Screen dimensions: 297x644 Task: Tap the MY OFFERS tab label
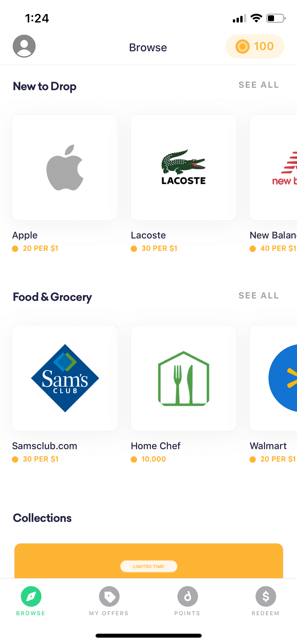click(x=109, y=613)
